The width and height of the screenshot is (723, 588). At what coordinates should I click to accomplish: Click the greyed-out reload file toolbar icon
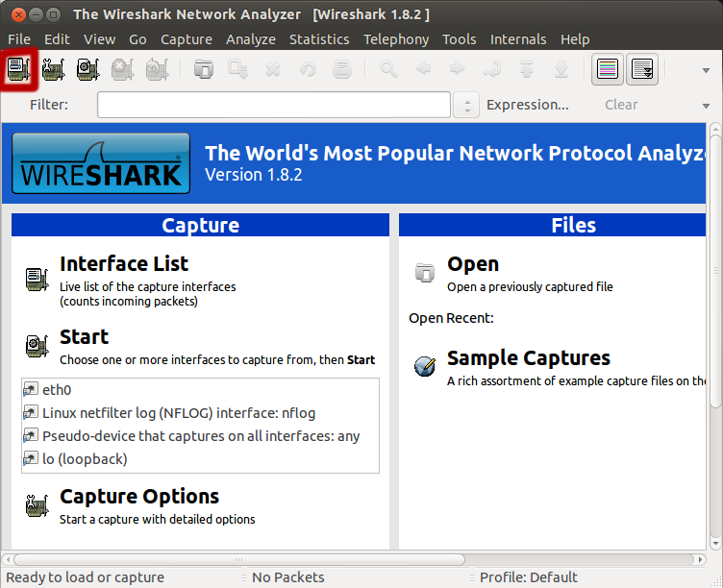(x=308, y=69)
